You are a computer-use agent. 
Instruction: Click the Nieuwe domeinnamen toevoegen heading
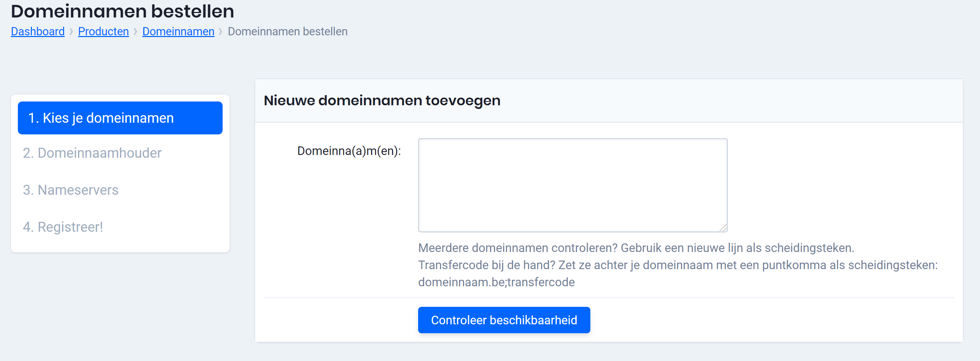pos(382,100)
